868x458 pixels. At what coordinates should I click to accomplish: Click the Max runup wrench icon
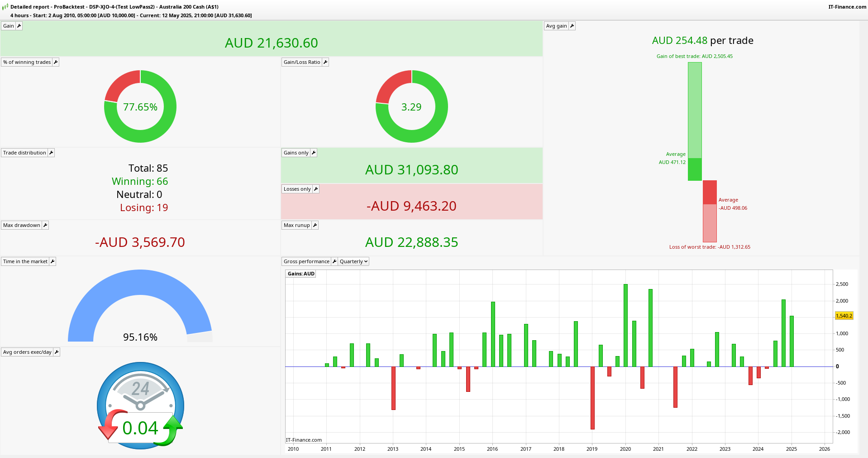tap(315, 225)
